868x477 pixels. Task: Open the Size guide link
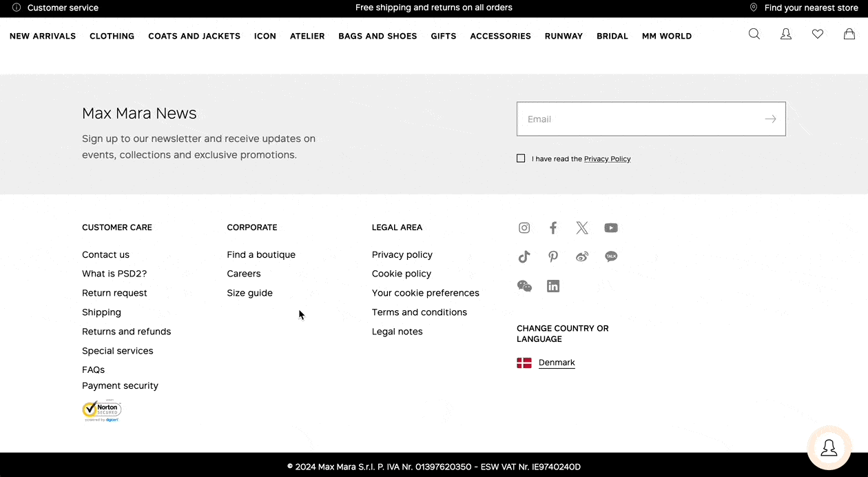click(x=249, y=292)
